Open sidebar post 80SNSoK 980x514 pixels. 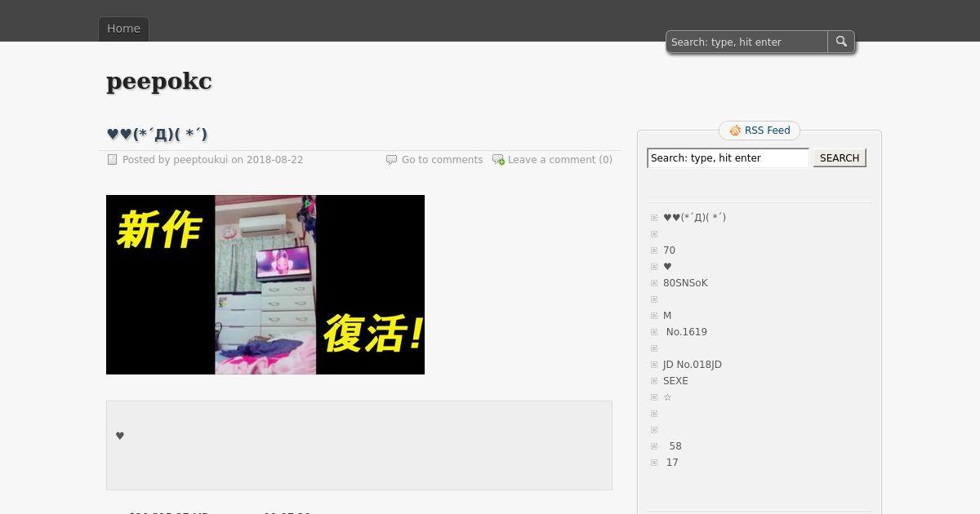click(685, 283)
